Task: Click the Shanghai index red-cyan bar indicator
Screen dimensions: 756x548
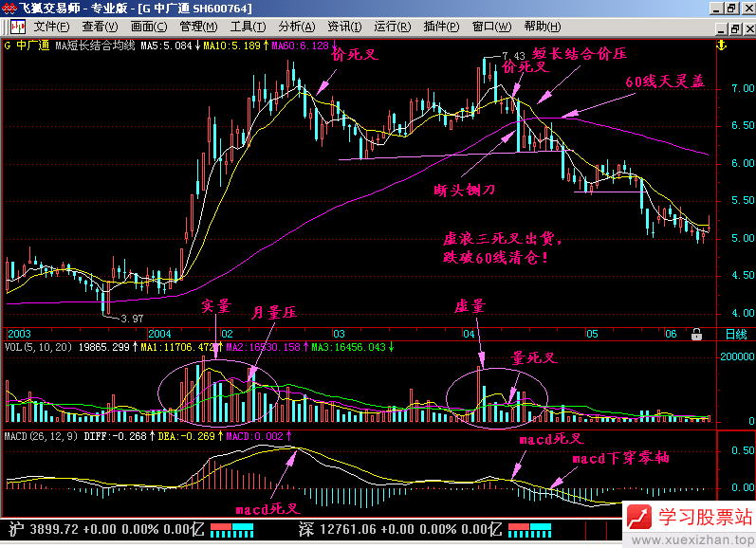Action: tap(232, 527)
